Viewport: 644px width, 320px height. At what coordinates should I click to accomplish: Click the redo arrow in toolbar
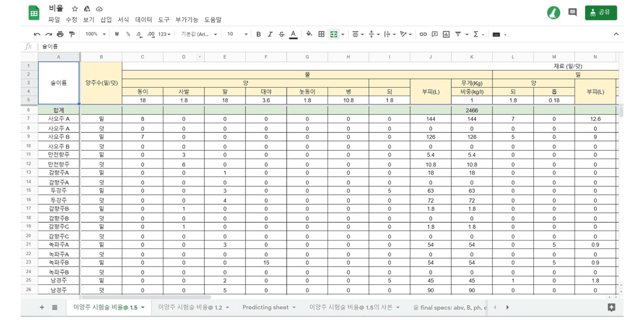49,34
